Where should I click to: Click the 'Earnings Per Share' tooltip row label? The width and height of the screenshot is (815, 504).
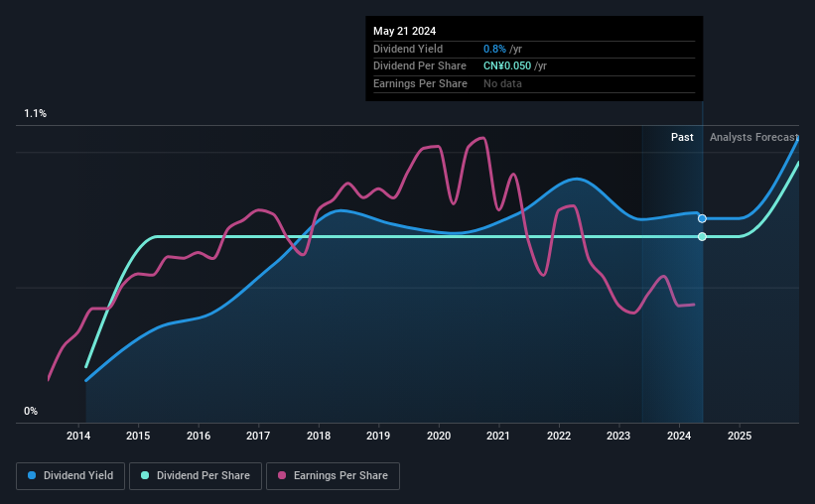[x=420, y=83]
